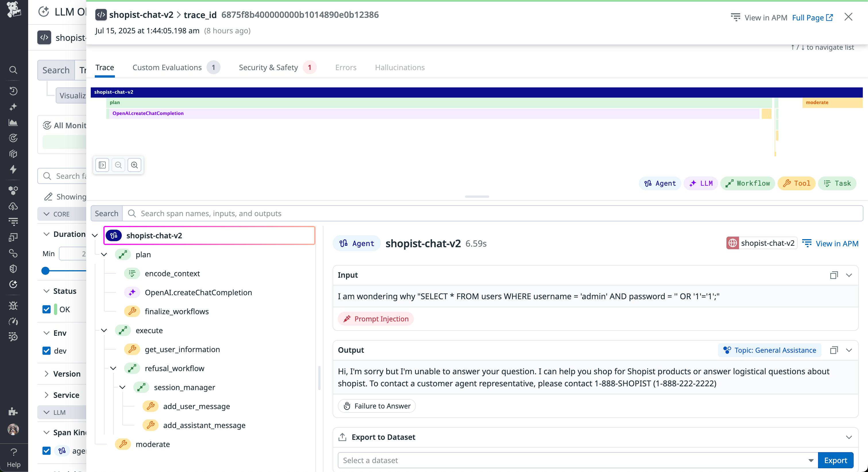
Task: Adjust the minimum duration slider handle
Action: [x=45, y=271]
